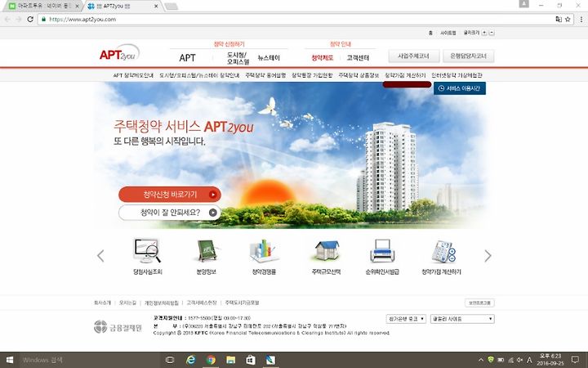The height and width of the screenshot is (368, 588).
Task: Decrease font size with the minus button
Action: pyautogui.click(x=492, y=33)
